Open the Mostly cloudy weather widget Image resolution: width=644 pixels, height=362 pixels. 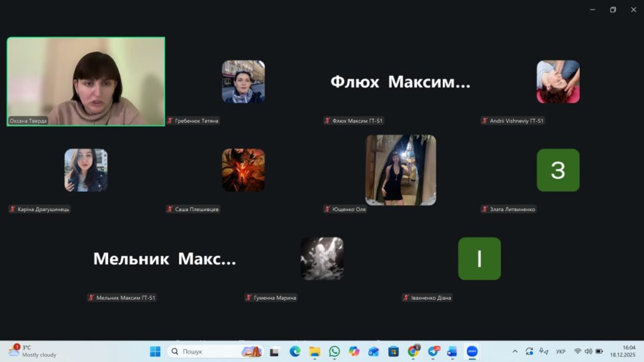[31, 351]
